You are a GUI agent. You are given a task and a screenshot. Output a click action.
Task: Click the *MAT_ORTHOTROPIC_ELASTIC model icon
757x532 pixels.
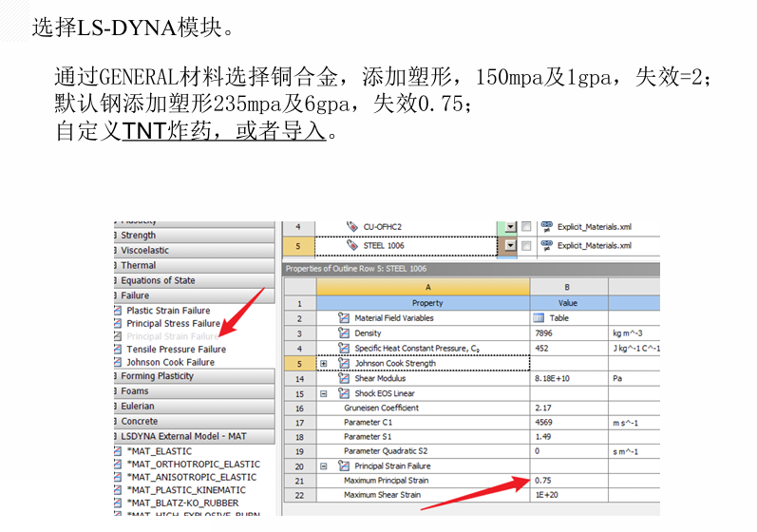click(x=118, y=465)
